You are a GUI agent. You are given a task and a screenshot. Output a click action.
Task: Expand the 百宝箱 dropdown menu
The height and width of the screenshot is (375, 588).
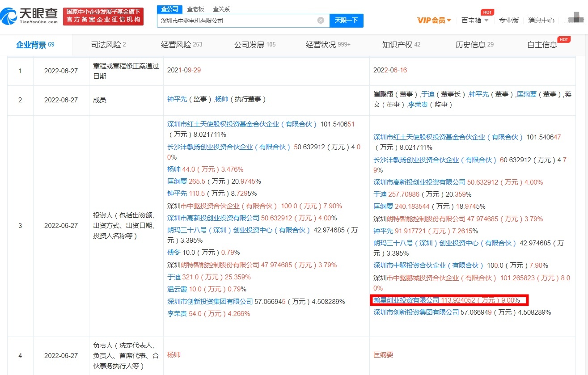tap(475, 20)
